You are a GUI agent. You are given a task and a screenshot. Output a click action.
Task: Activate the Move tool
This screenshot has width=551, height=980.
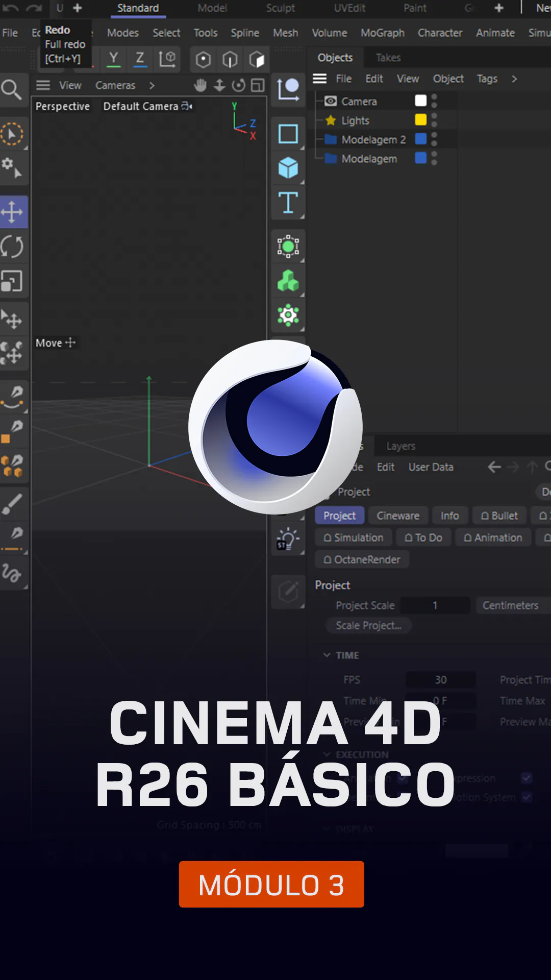click(12, 211)
